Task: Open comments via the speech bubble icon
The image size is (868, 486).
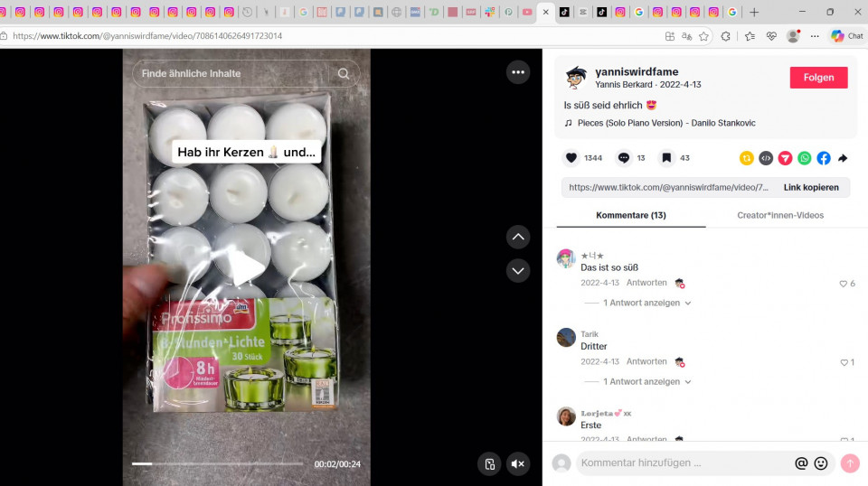Action: coord(624,158)
